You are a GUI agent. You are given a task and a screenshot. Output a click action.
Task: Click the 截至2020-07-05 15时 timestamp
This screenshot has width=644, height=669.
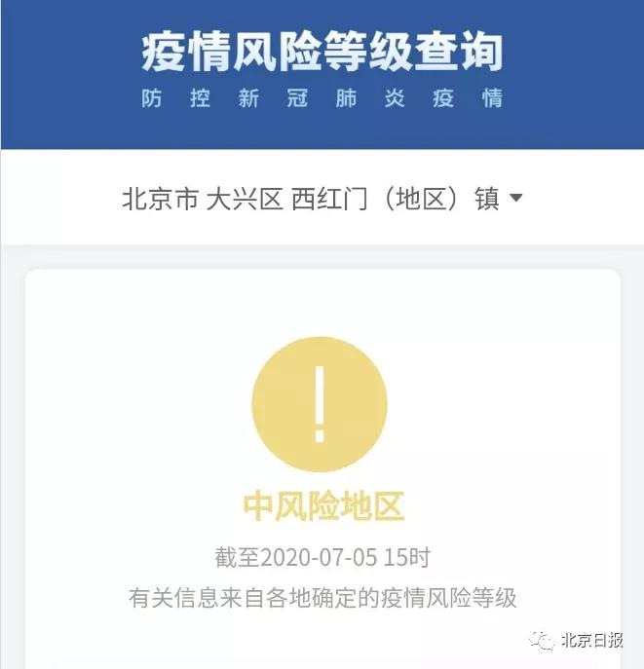322,557
